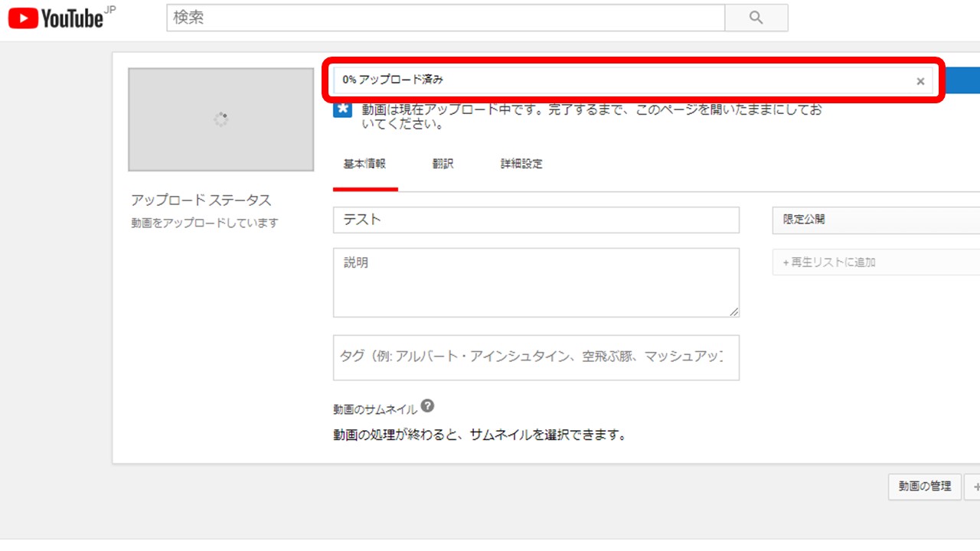
Task: Click the blue star info icon
Action: tap(343, 109)
